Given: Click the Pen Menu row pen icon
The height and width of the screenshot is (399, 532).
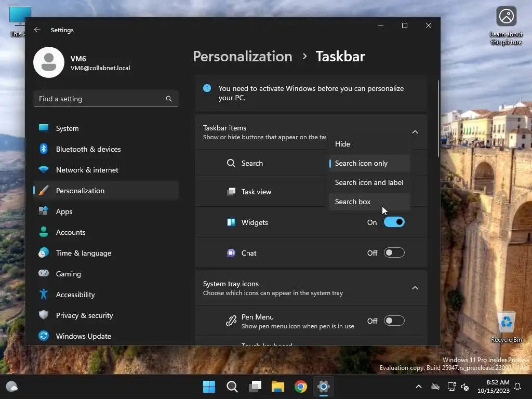Looking at the screenshot, I should (x=231, y=321).
